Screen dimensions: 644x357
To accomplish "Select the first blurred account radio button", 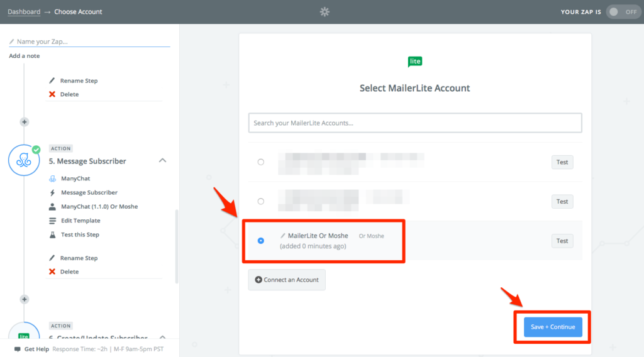I will (x=261, y=162).
